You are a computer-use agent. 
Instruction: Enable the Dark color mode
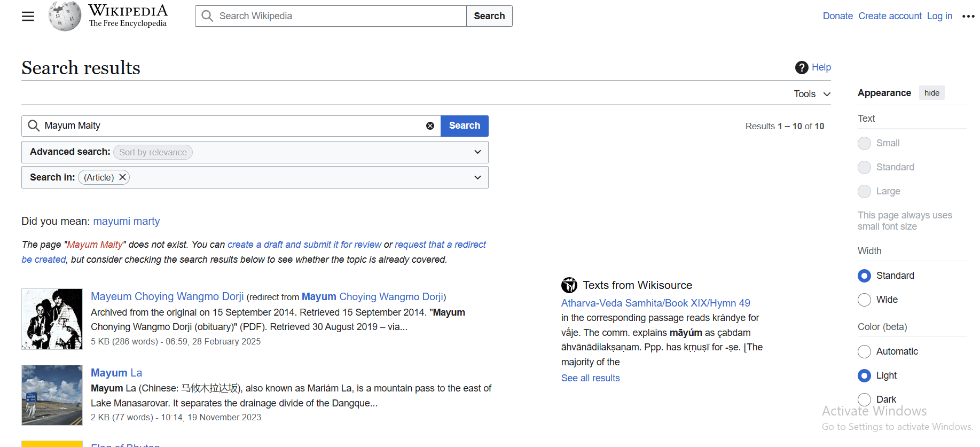coord(864,399)
